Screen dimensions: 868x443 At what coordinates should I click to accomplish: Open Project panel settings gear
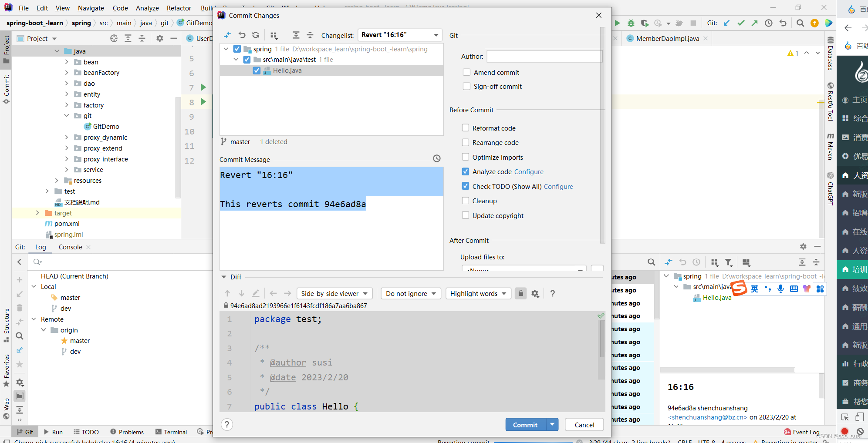(160, 38)
